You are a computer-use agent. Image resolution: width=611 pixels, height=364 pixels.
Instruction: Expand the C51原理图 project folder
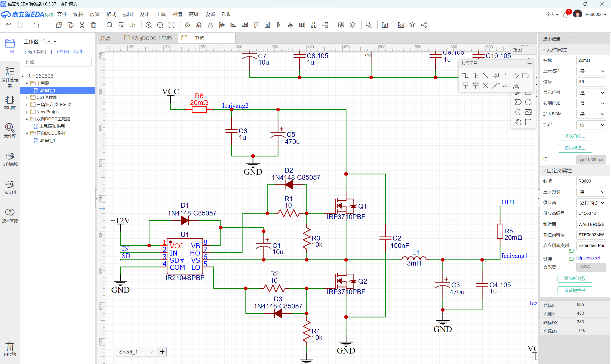click(x=27, y=98)
